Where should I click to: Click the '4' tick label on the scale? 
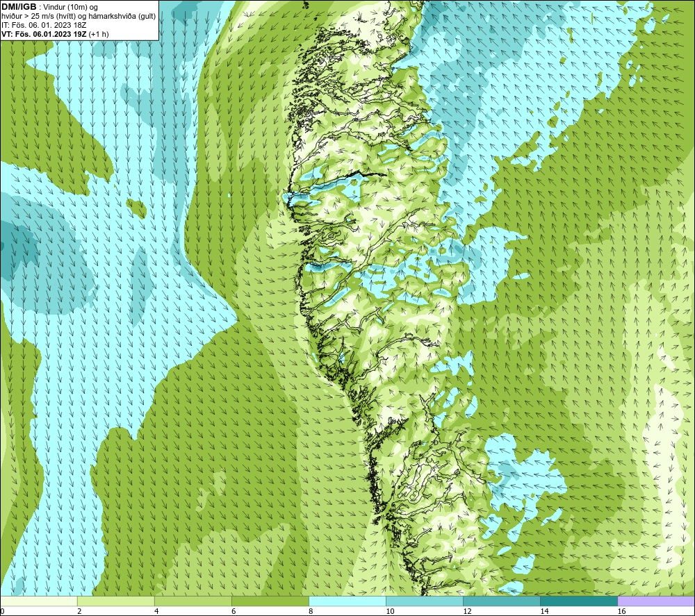(x=156, y=612)
